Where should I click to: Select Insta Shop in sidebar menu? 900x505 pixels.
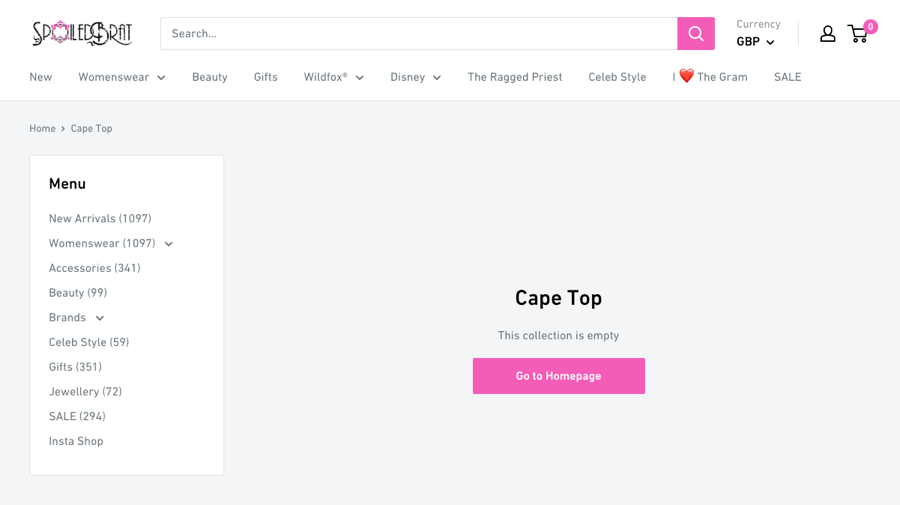(x=76, y=441)
